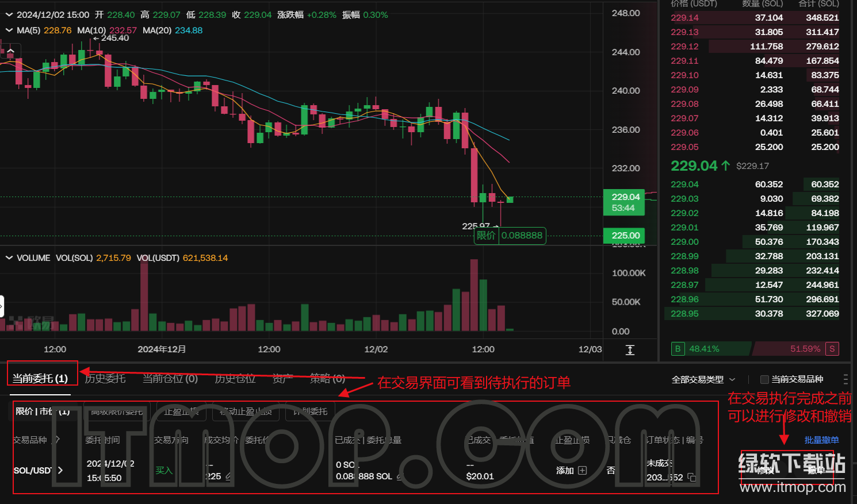
Task: Select the 高级限价委托 sub-tab
Action: (117, 411)
